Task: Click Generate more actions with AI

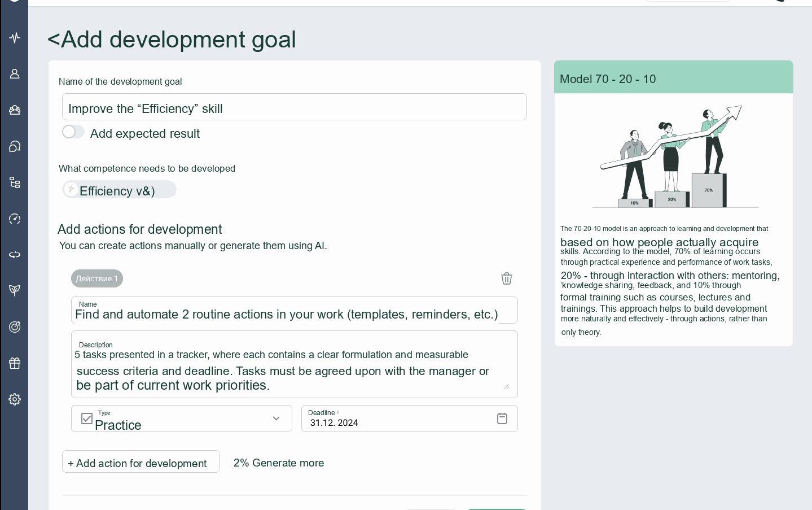Action: (279, 463)
